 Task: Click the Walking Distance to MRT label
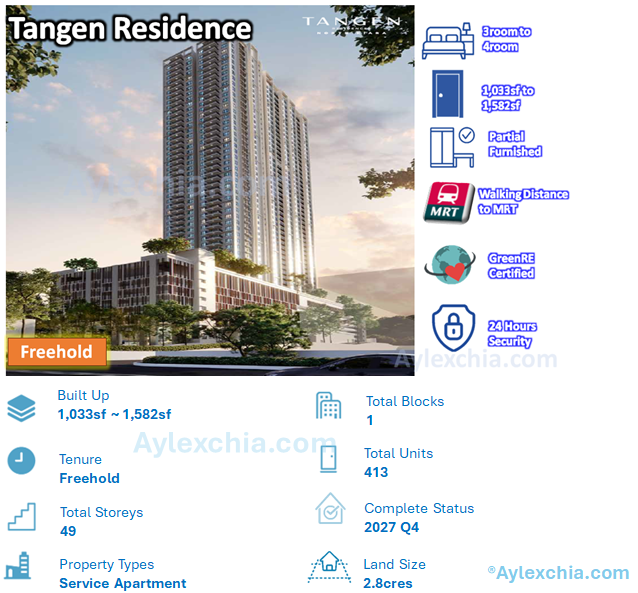pos(523,201)
